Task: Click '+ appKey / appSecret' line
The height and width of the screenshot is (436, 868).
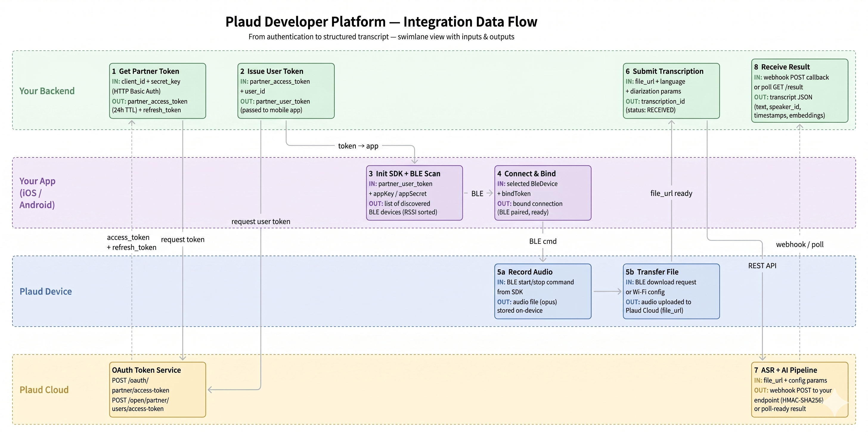Action: pos(398,194)
